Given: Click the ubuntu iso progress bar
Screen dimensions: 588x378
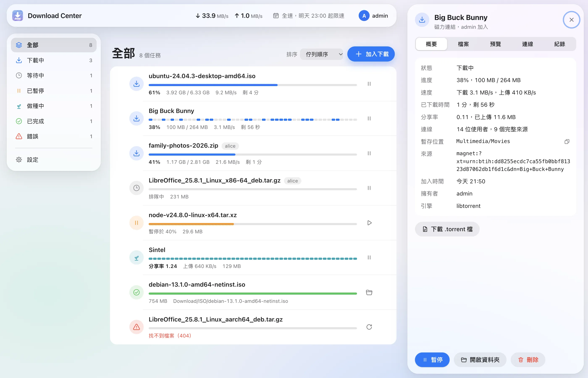Looking at the screenshot, I should pyautogui.click(x=253, y=85).
